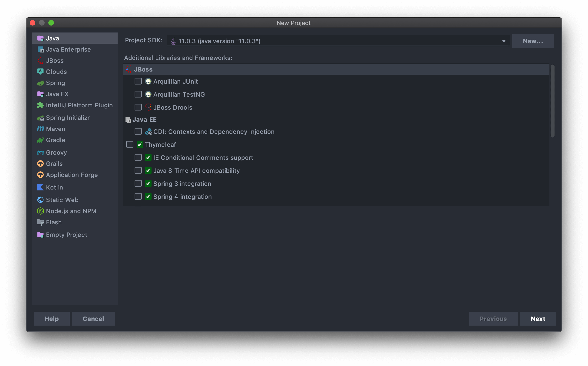This screenshot has width=588, height=366.
Task: Choose Node.js and NPM in the list
Action: tap(75, 211)
